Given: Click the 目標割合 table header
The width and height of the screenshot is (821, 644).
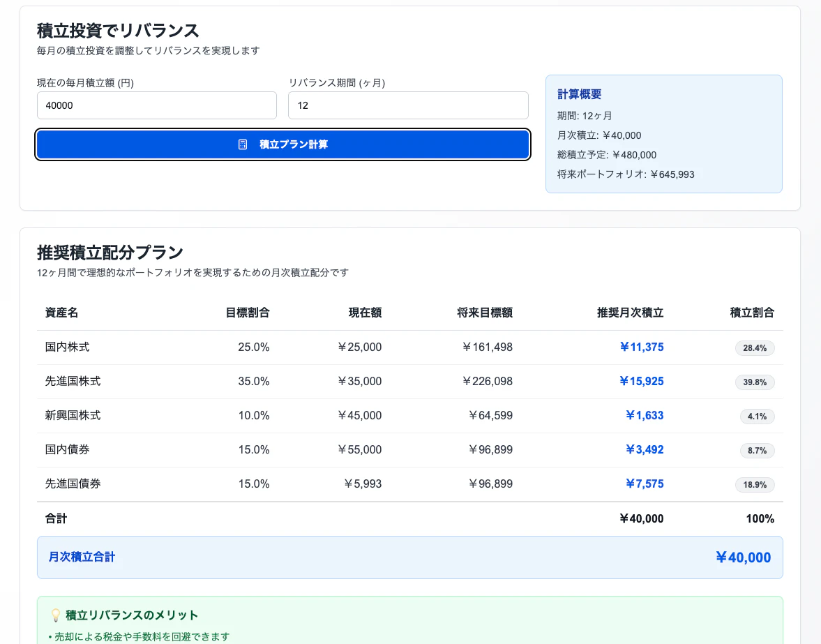Looking at the screenshot, I should coord(247,313).
